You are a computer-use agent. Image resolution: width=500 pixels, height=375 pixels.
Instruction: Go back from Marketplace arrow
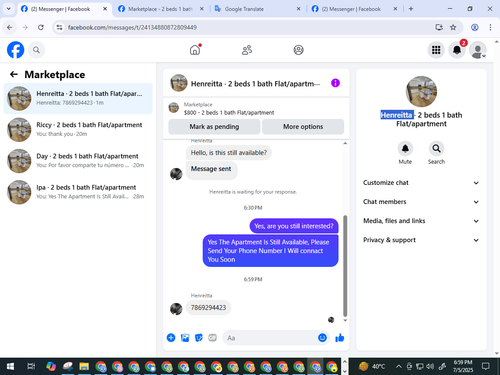click(x=14, y=74)
